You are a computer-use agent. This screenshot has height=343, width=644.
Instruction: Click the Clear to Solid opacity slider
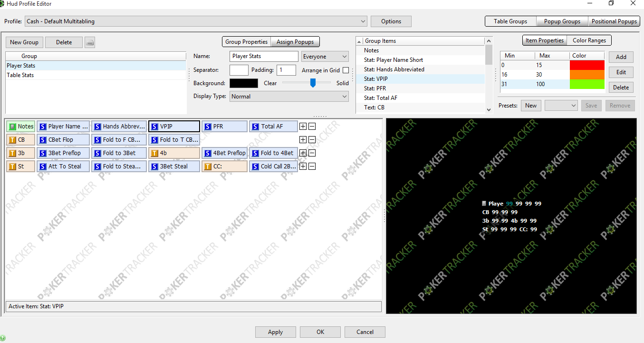pos(307,83)
